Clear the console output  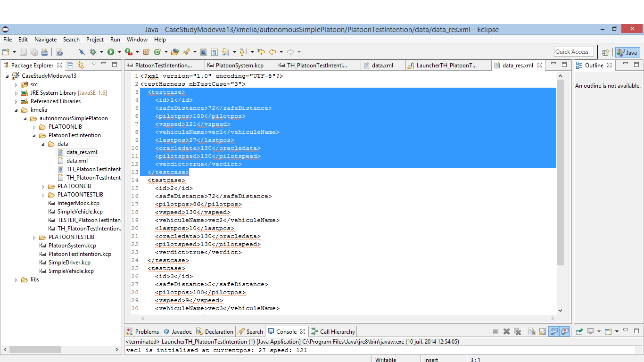click(x=531, y=331)
